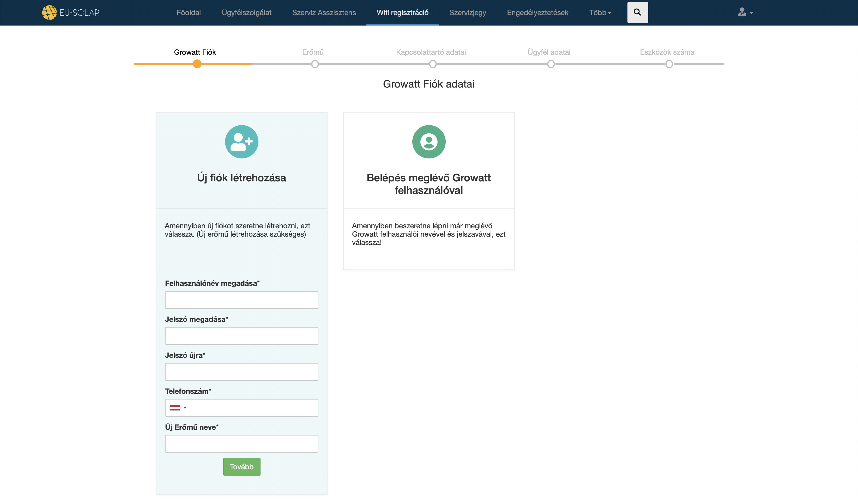Click the Hungarian flag country icon

[175, 408]
